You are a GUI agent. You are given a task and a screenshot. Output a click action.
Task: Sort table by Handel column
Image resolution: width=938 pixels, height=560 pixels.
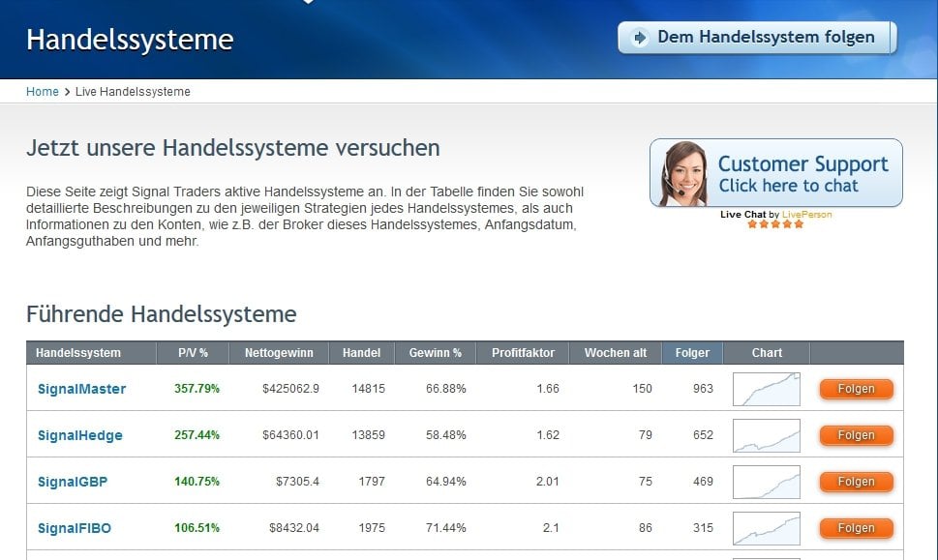coord(361,353)
